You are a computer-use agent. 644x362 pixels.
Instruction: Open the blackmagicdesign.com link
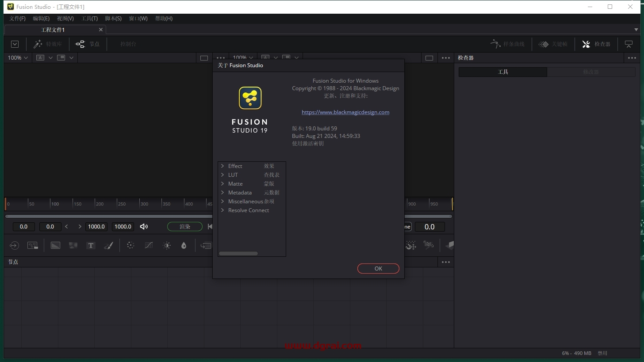[x=345, y=112]
